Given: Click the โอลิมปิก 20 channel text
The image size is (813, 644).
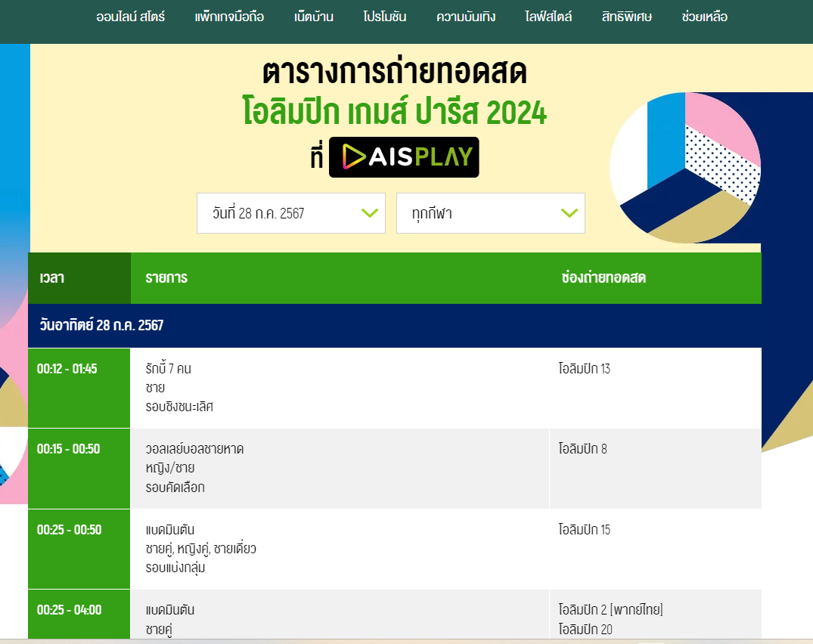Looking at the screenshot, I should tap(585, 630).
